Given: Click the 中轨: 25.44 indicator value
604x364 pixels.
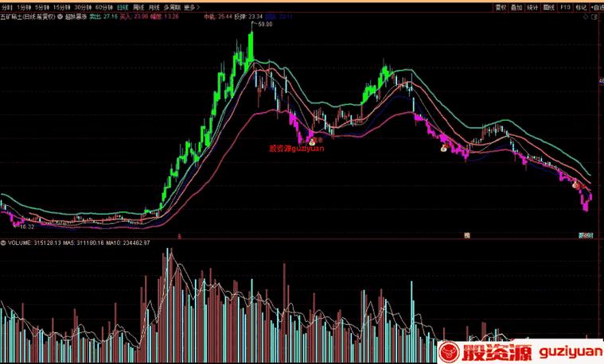Looking at the screenshot, I should (x=218, y=17).
